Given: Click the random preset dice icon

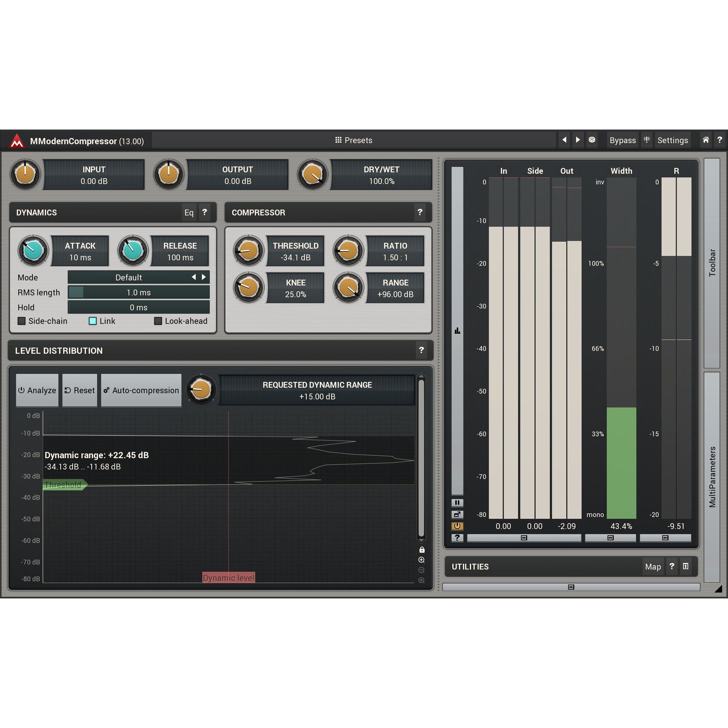Looking at the screenshot, I should pos(592,140).
